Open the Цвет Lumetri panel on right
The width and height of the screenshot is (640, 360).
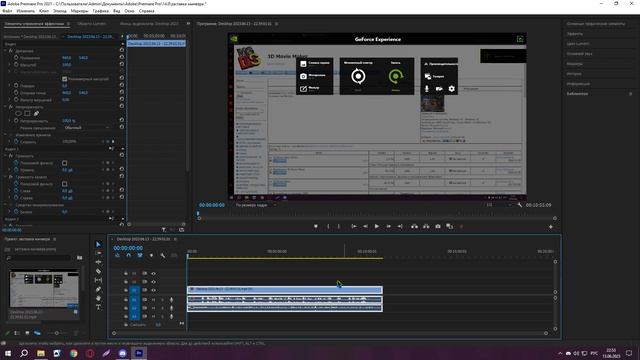[578, 44]
